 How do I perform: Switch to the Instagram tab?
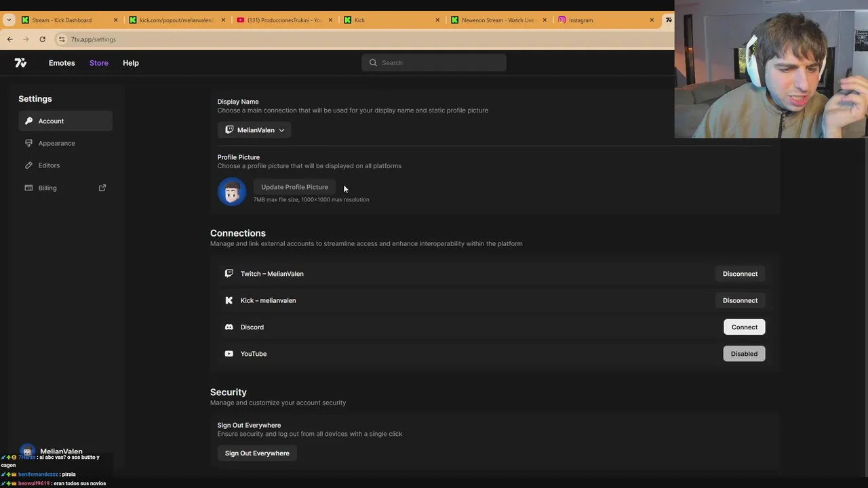tap(607, 20)
